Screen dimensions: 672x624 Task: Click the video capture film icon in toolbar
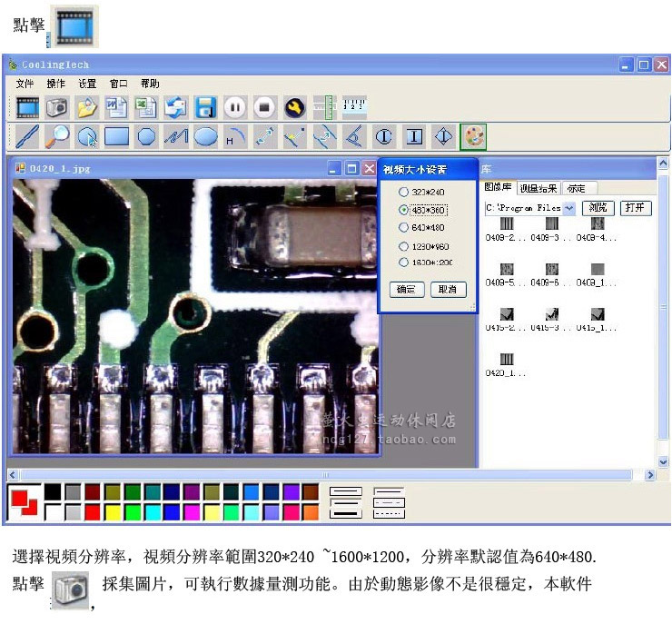click(27, 107)
